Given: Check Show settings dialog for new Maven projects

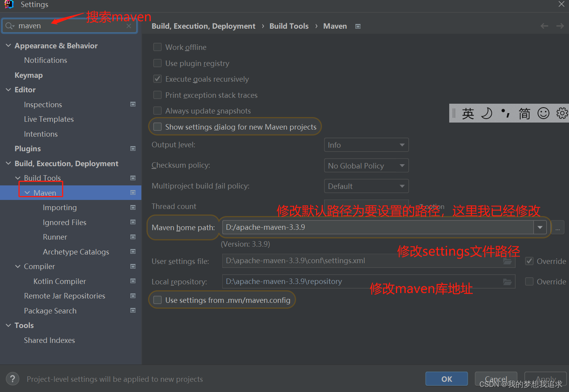Looking at the screenshot, I should click(157, 127).
